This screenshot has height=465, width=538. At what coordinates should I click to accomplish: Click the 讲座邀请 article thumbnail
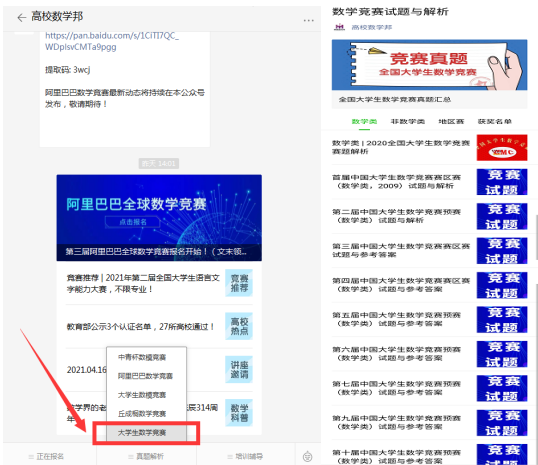pos(239,369)
